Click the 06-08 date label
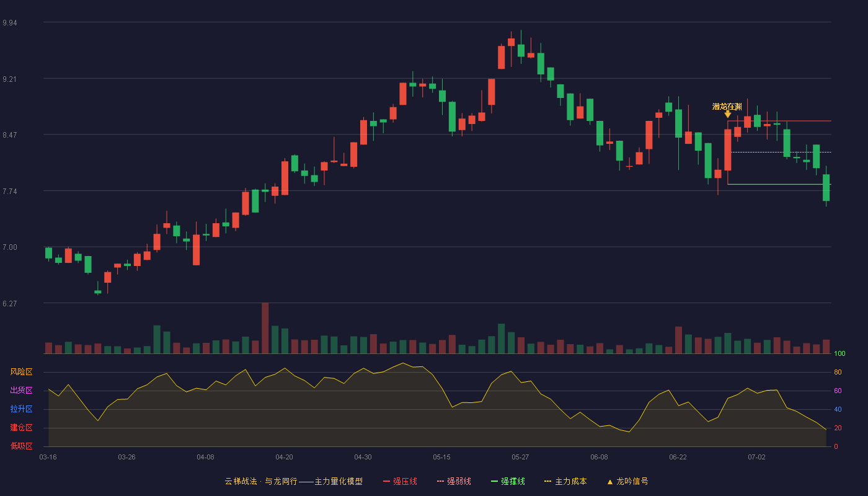The image size is (868, 496). click(x=599, y=457)
